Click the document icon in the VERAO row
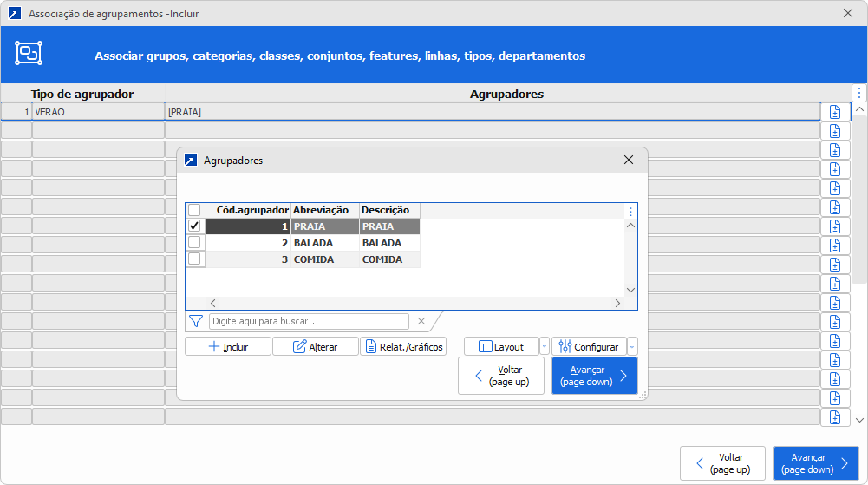Image resolution: width=868 pixels, height=485 pixels. click(x=835, y=112)
